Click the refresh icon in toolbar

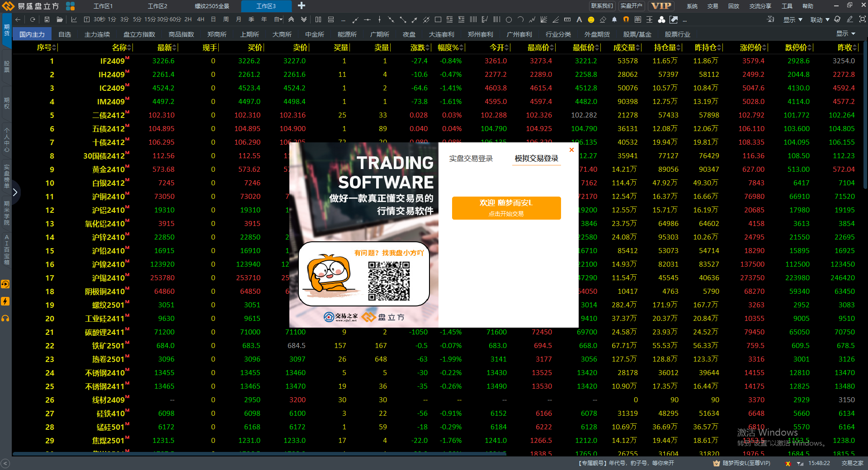tap(33, 19)
